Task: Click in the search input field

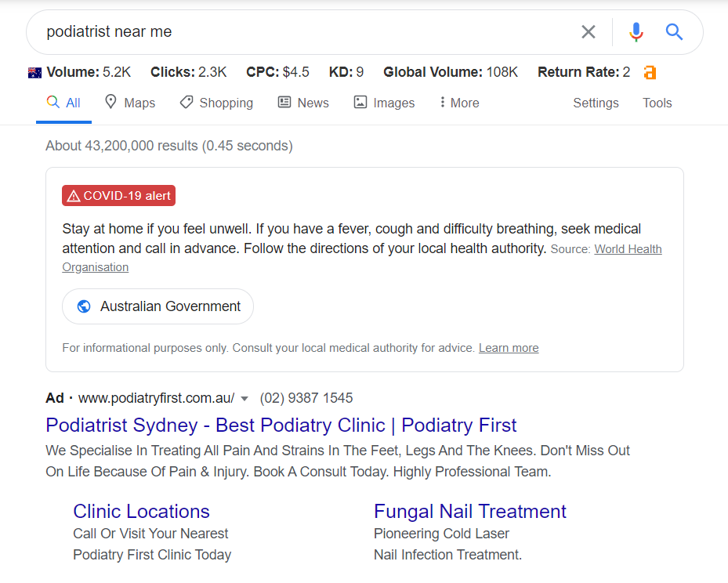Action: pos(306,32)
